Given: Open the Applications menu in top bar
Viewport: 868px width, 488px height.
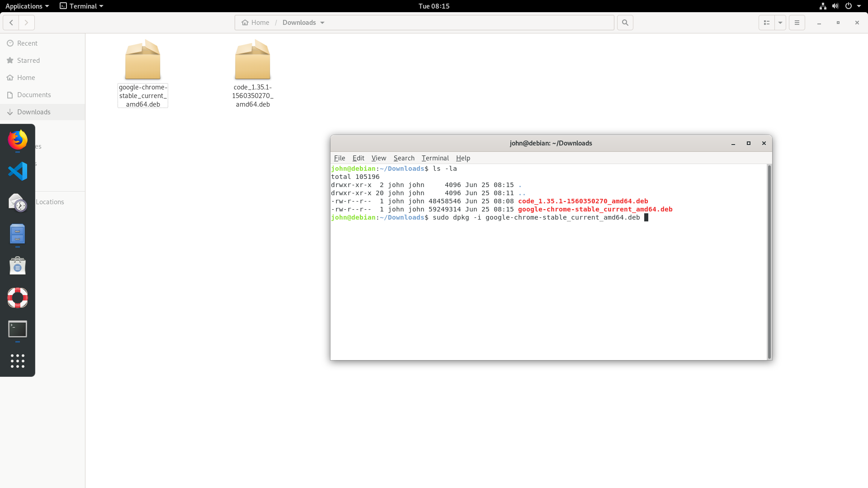Looking at the screenshot, I should tap(27, 6).
